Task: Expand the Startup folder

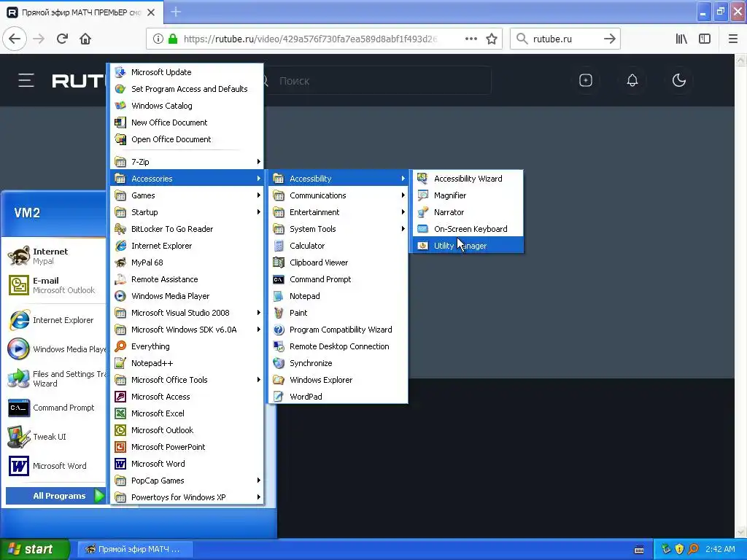Action: [187, 212]
